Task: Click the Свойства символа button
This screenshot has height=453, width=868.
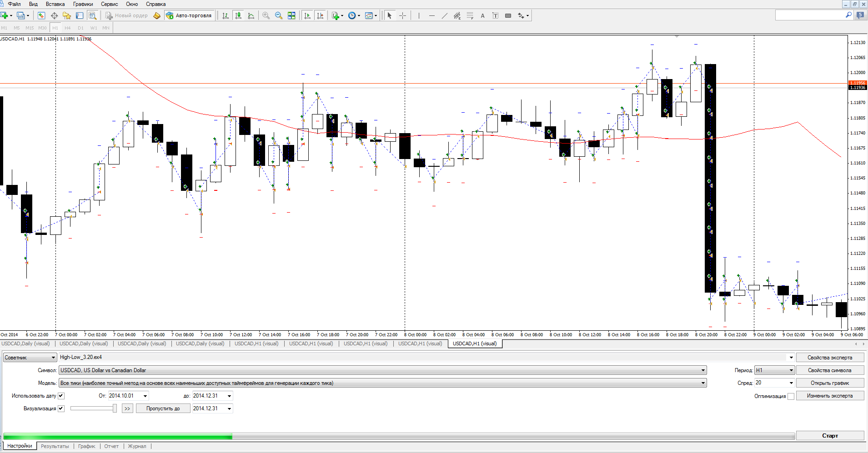Action: pyautogui.click(x=830, y=370)
